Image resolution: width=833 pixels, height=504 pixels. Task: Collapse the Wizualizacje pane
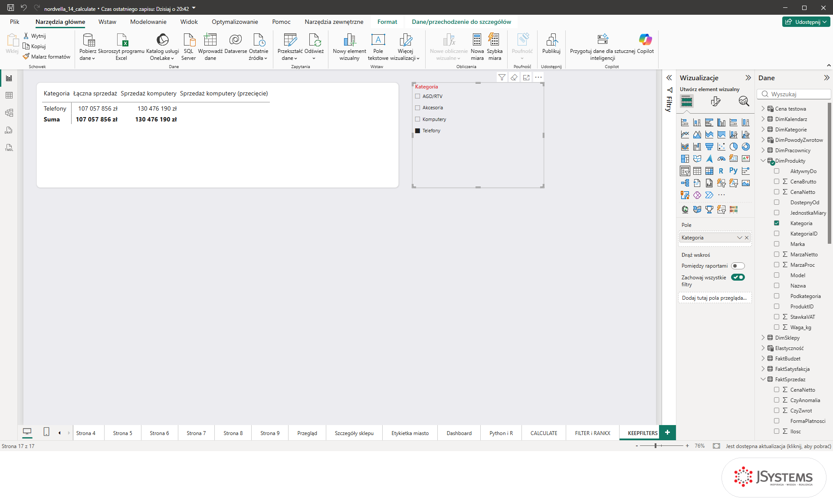click(x=748, y=78)
